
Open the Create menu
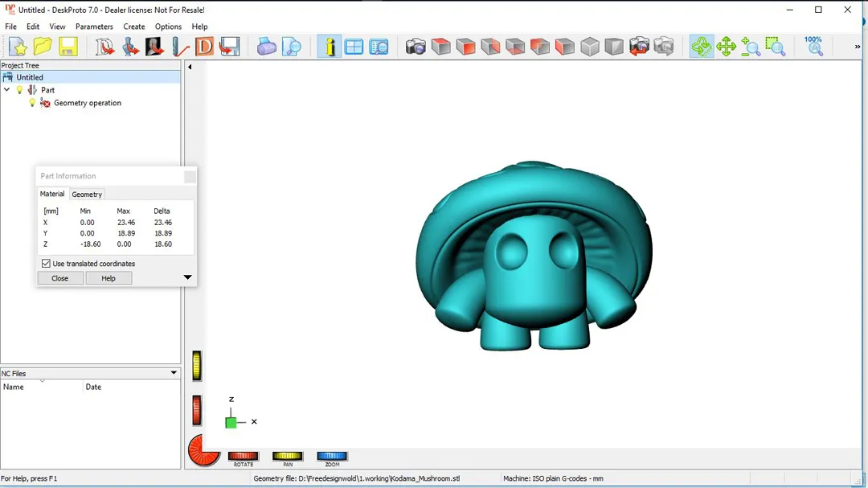tap(134, 27)
